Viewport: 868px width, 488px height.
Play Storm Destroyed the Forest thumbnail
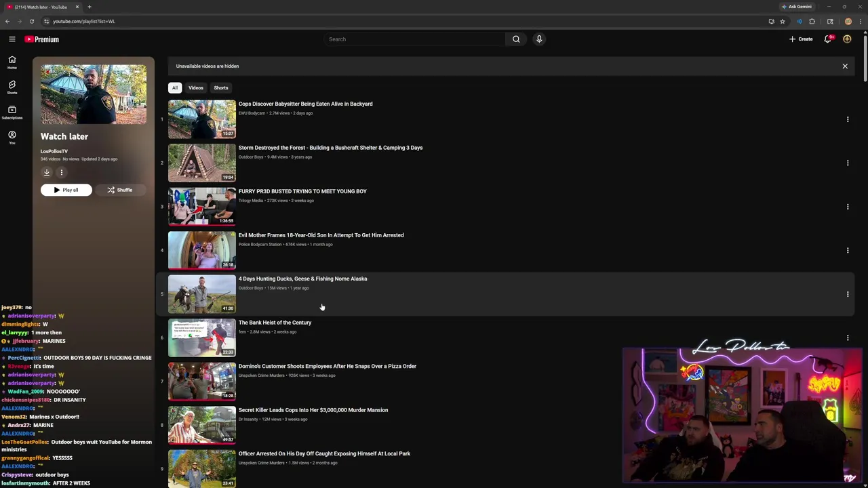pos(202,163)
